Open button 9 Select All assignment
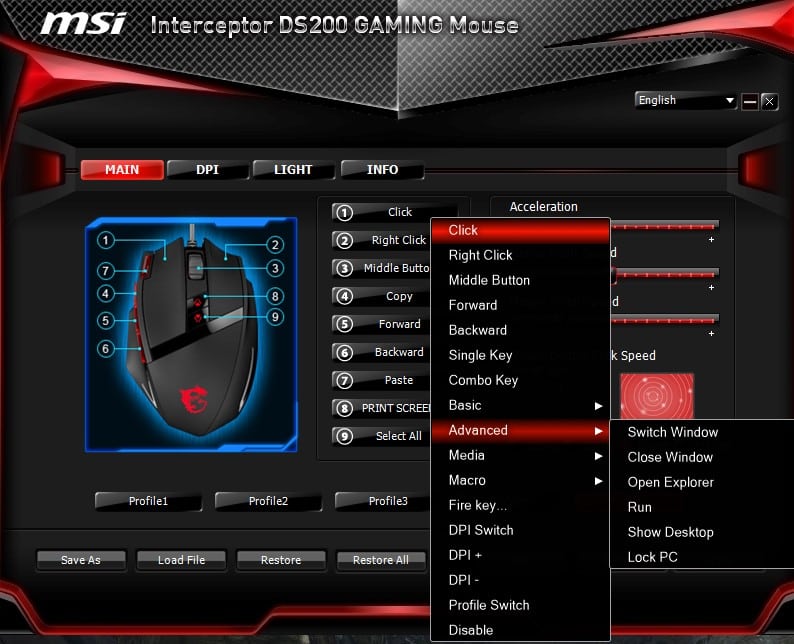This screenshot has height=644, width=794. [382, 436]
